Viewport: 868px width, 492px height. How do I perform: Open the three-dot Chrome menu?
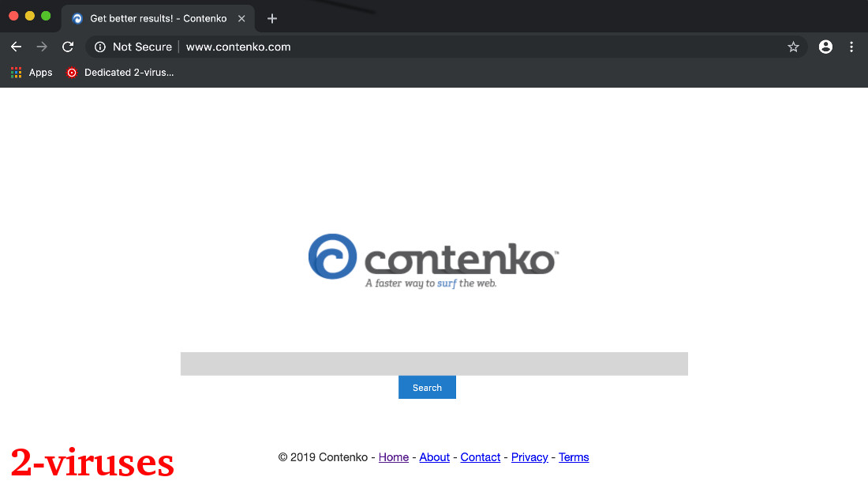[851, 47]
